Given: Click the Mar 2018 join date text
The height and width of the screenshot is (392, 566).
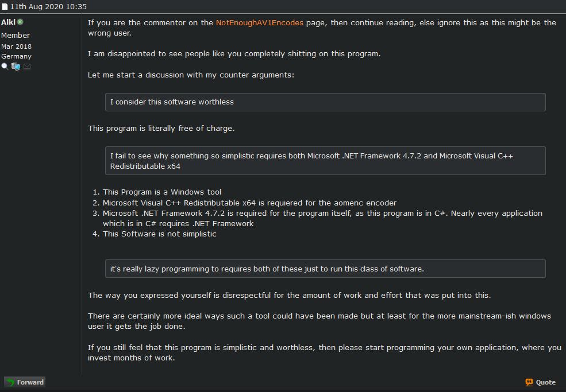Looking at the screenshot, I should (16, 46).
